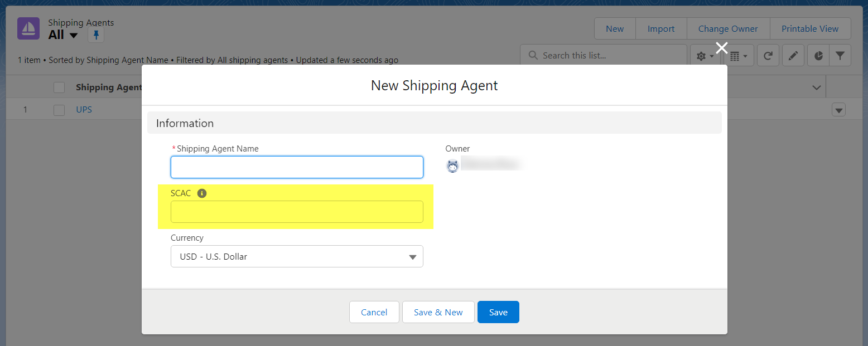868x346 pixels.
Task: Open UPS row actions arrow
Action: [x=838, y=110]
